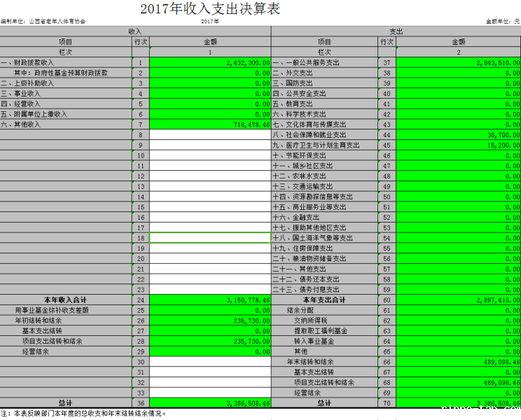Click the amount cell 38,700.00
The image size is (521, 420).
click(459, 134)
